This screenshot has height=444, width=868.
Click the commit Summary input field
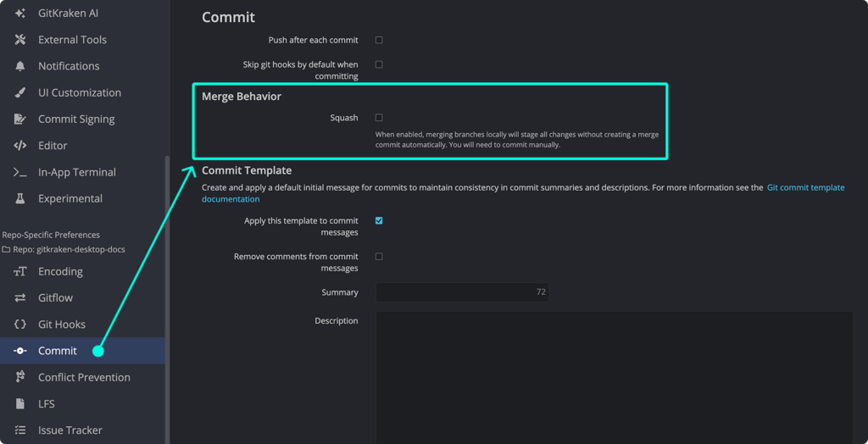pos(462,292)
